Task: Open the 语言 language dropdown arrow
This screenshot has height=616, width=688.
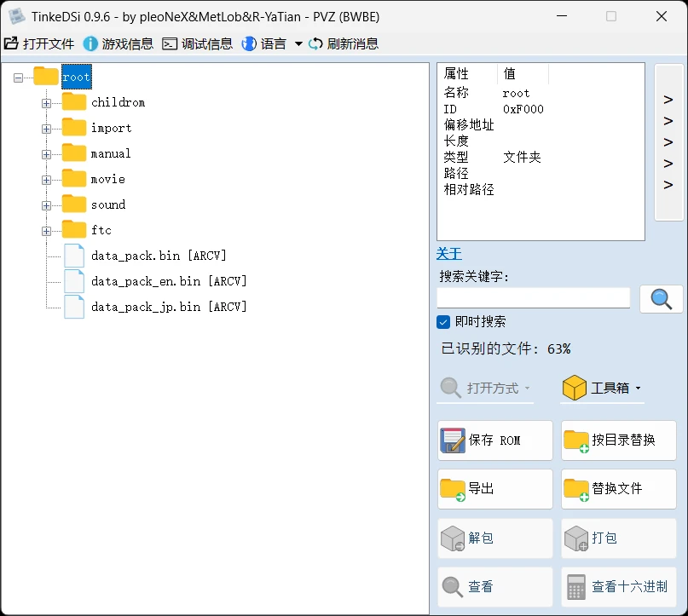Action: [x=298, y=43]
